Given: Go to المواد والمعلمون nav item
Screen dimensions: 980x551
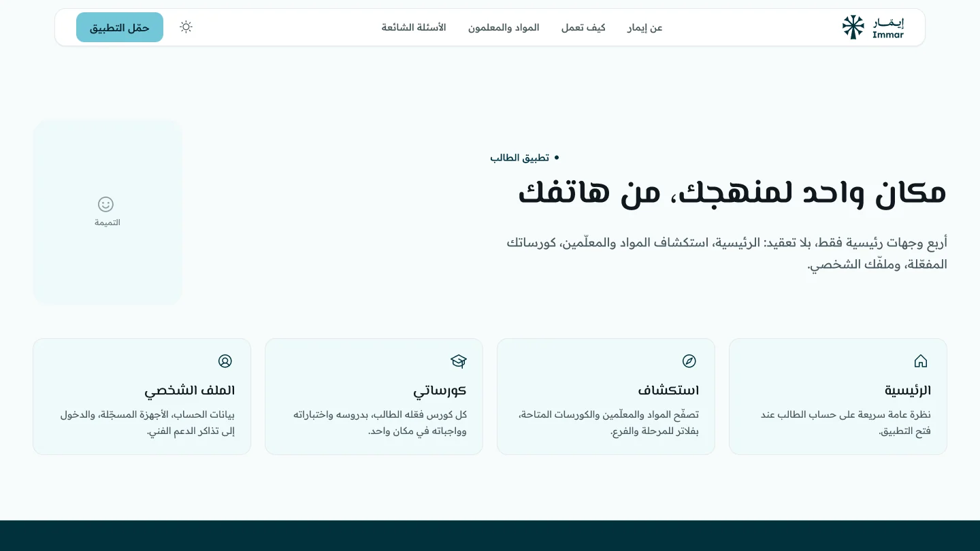Looking at the screenshot, I should coord(504,28).
